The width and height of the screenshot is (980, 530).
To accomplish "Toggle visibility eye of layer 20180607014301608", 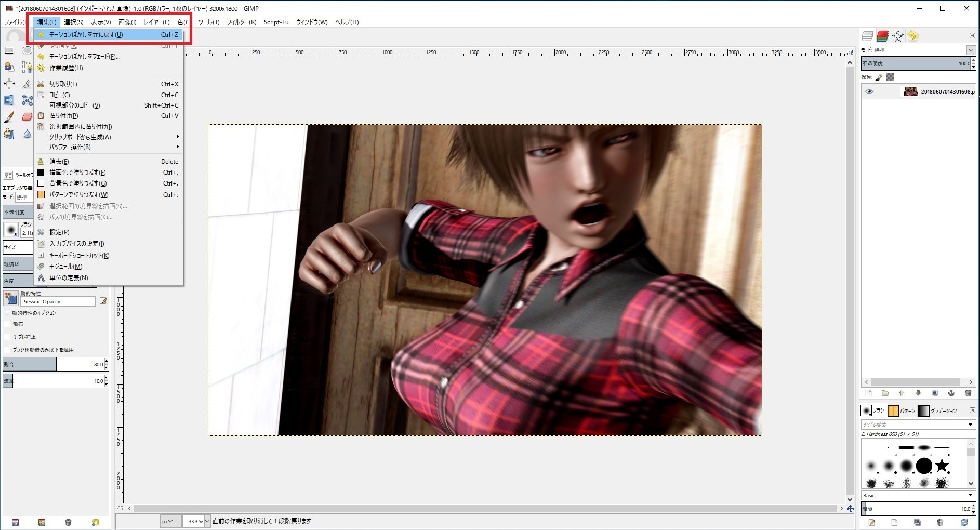I will [869, 91].
